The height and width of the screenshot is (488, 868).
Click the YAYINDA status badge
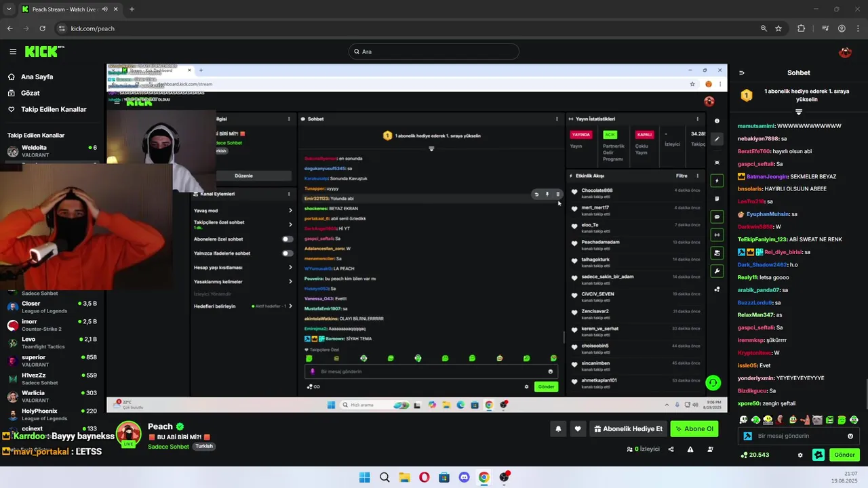(581, 135)
